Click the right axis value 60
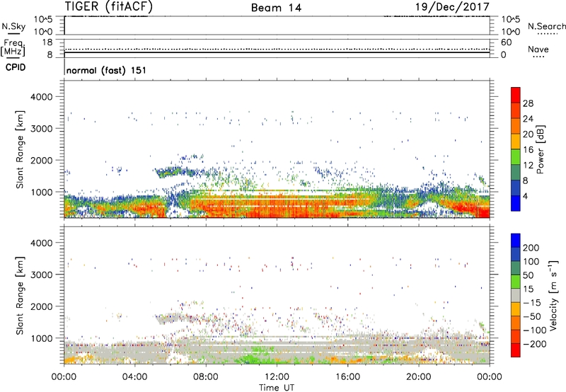This screenshot has height=392, width=566. [x=506, y=42]
